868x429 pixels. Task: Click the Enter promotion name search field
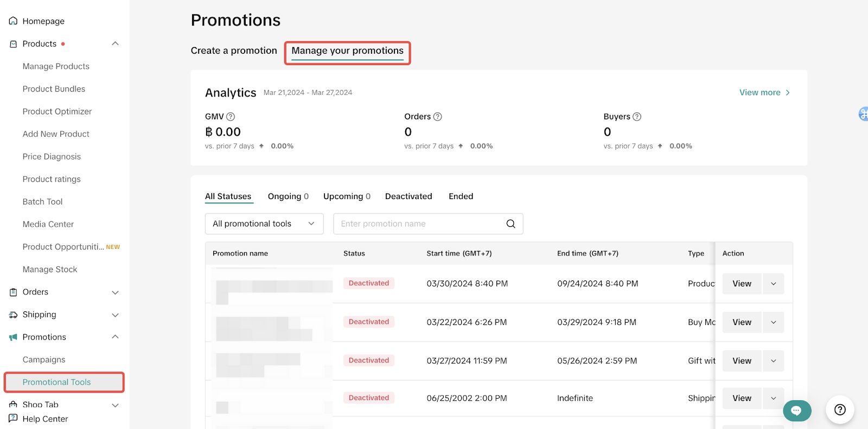coord(420,224)
